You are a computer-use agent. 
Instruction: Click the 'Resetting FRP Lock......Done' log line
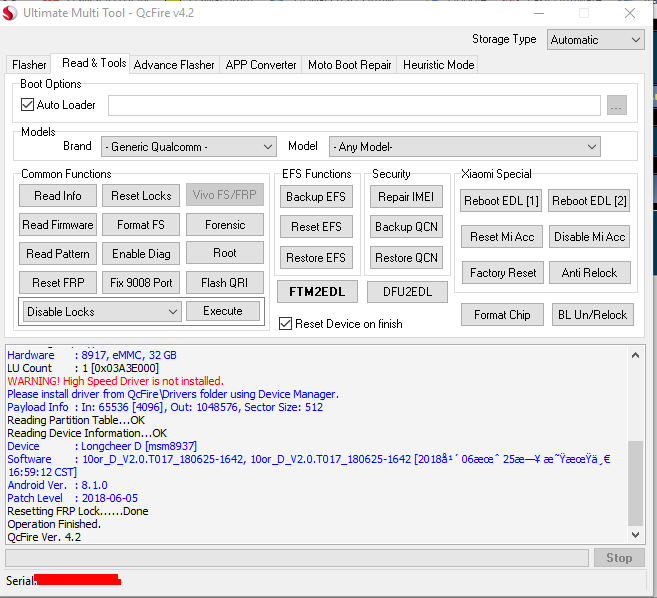tap(78, 511)
